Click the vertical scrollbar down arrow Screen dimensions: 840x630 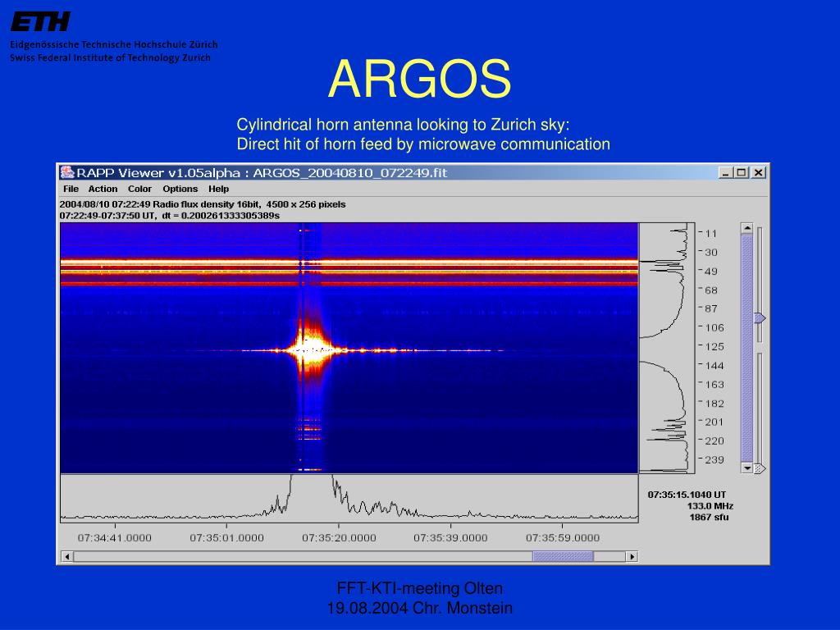click(x=746, y=468)
